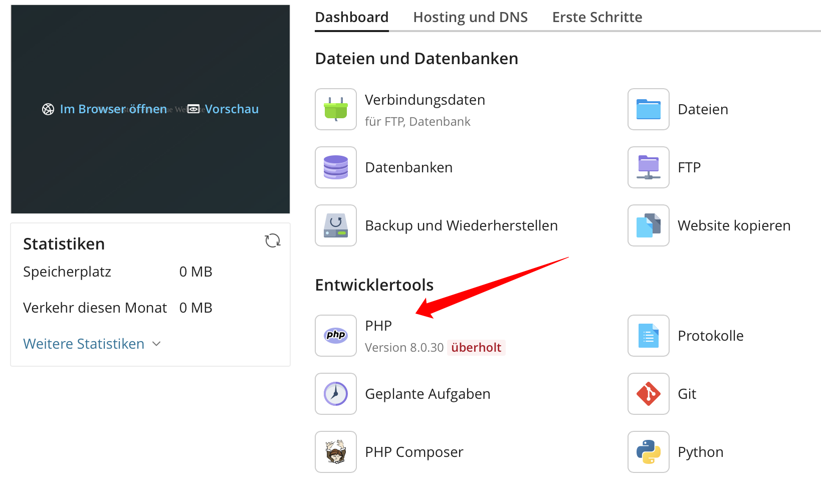
Task: Open the PHP Composer icon
Action: click(x=335, y=452)
